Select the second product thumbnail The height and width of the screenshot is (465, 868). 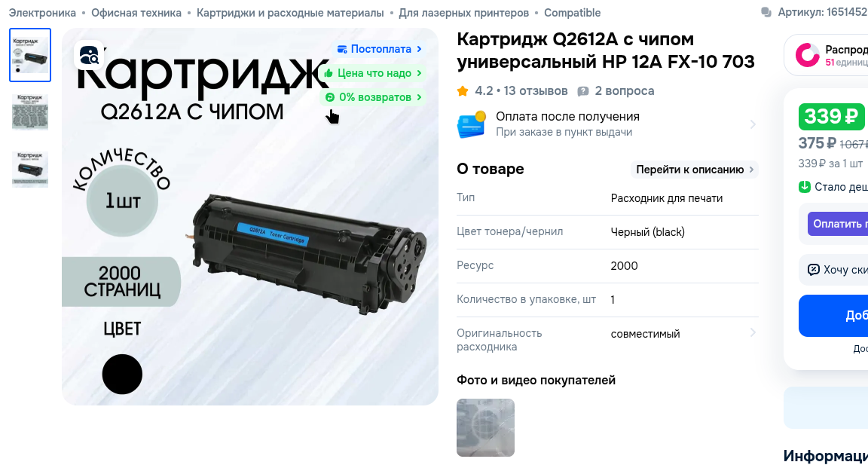coord(30,112)
